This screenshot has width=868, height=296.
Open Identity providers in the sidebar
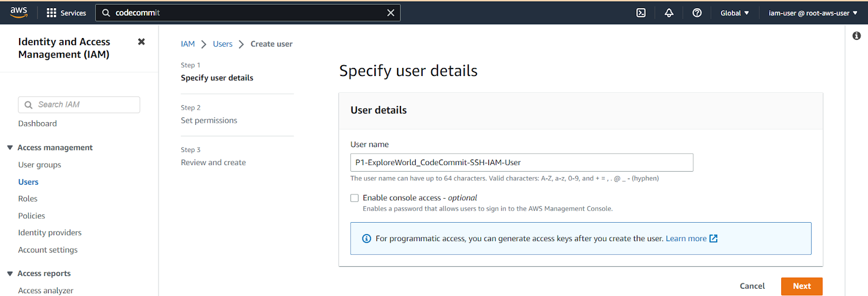(x=50, y=233)
